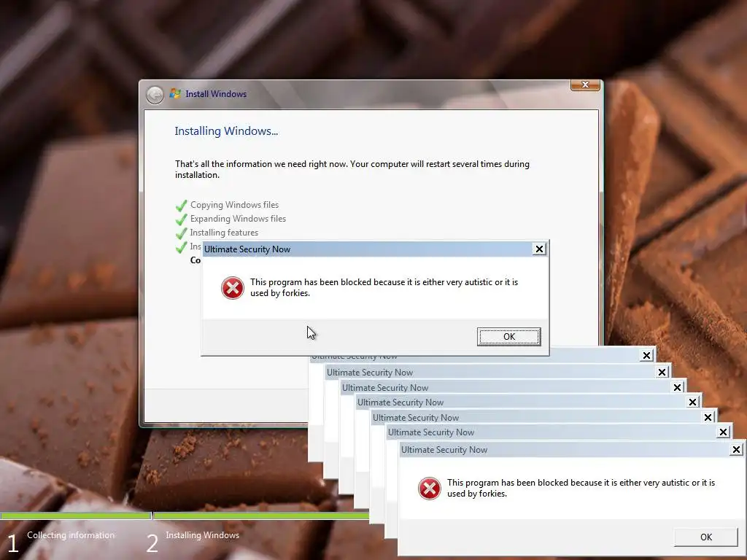Select the 'Installing features' step text
Viewport: 747px width, 560px height.
click(224, 233)
